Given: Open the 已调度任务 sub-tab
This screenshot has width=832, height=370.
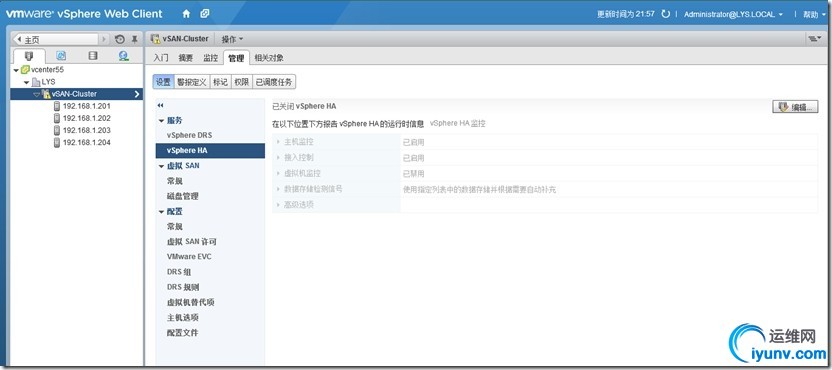Looking at the screenshot, I should (273, 82).
